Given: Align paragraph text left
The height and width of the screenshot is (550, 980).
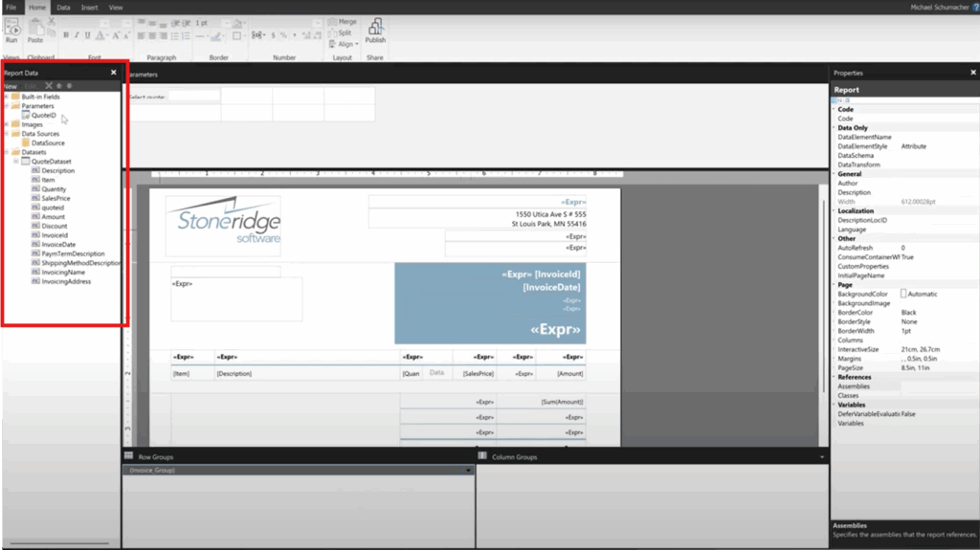Looking at the screenshot, I should [x=142, y=36].
